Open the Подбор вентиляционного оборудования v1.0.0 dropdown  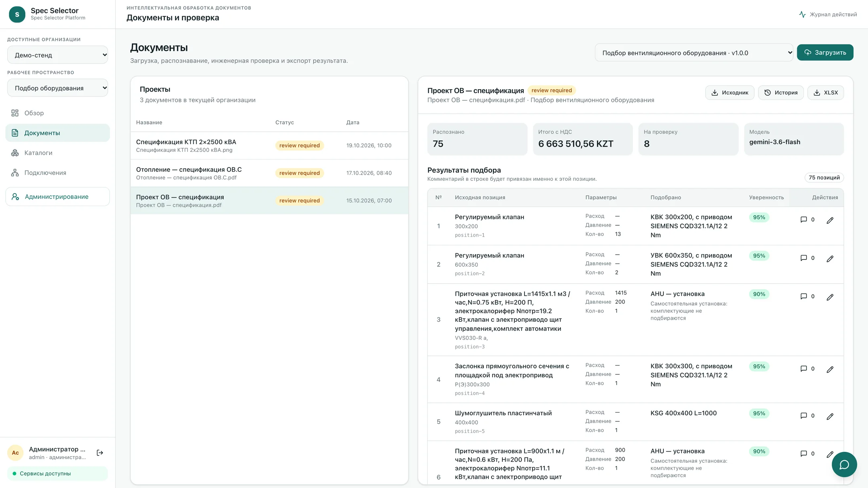(x=694, y=53)
